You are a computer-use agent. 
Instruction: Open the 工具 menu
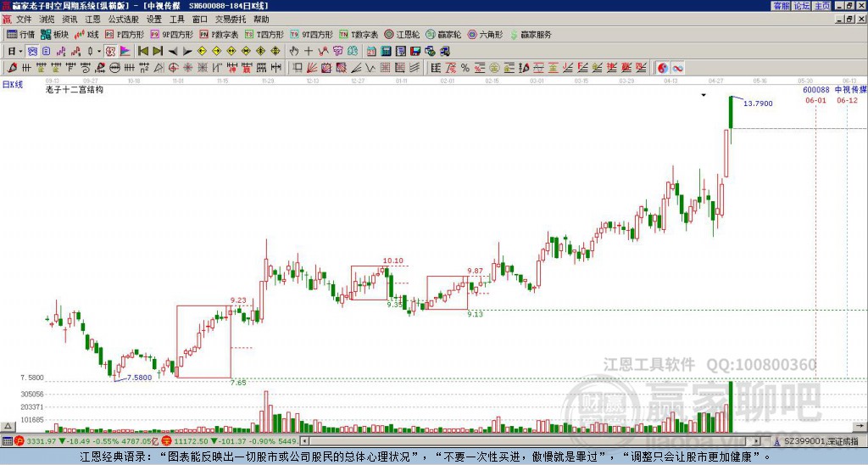[x=176, y=20]
